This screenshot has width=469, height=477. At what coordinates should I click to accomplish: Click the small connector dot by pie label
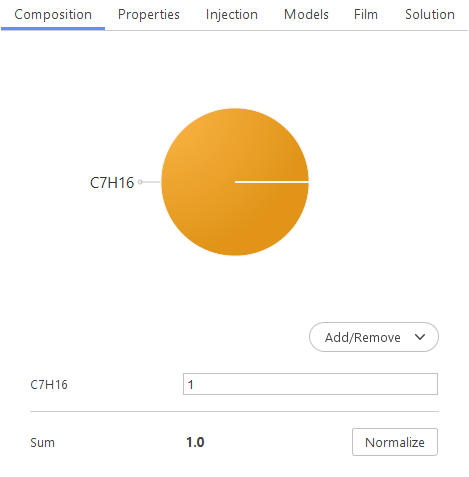(140, 182)
